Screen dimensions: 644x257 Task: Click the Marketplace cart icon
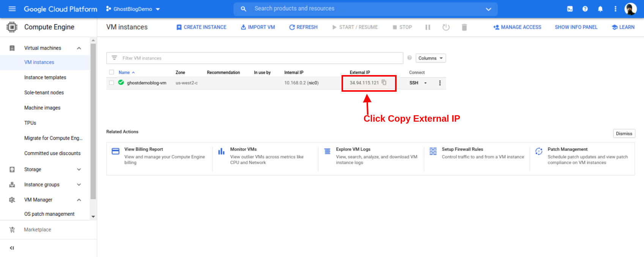pos(12,230)
